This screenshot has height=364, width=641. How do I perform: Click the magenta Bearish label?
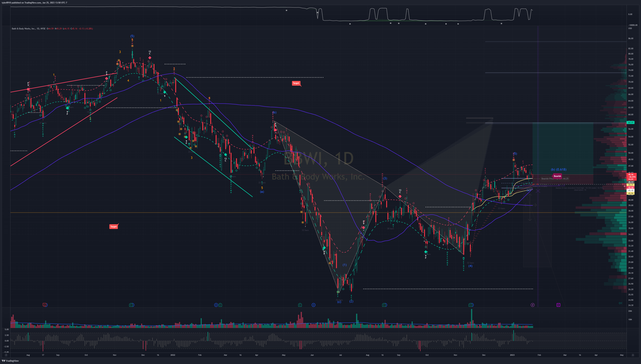[x=557, y=176]
